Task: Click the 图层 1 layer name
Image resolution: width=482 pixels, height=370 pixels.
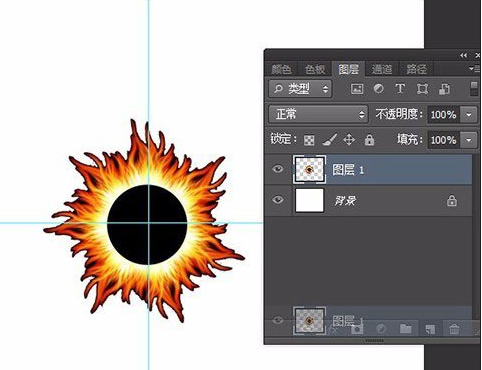Action: [x=348, y=170]
